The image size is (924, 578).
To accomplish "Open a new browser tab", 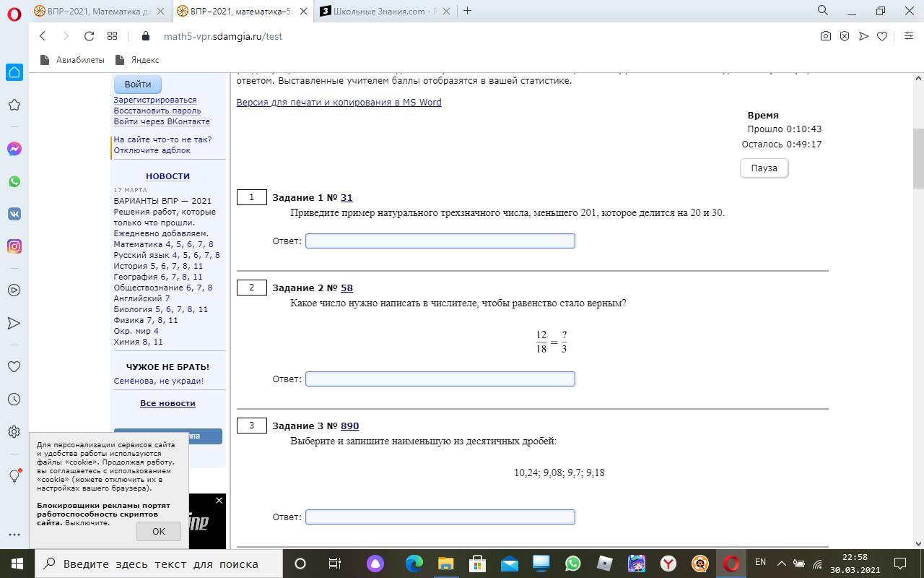I will [468, 11].
